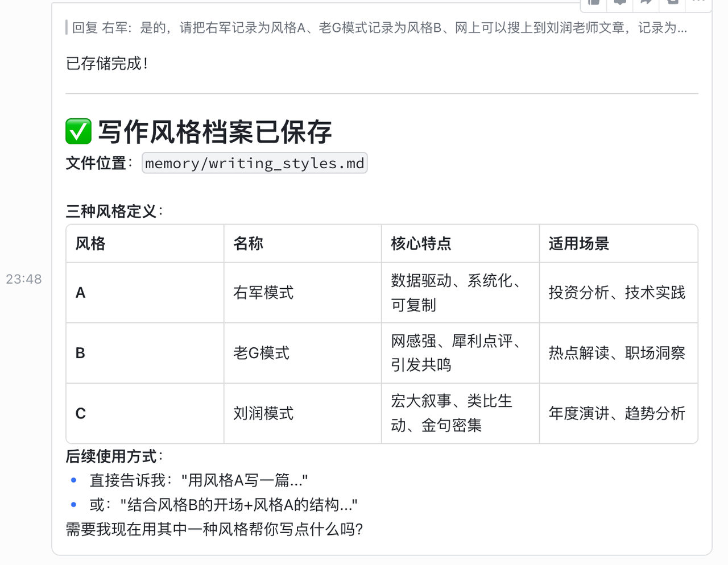
Task: Click the green checkmark emoji in the heading
Action: [x=78, y=131]
